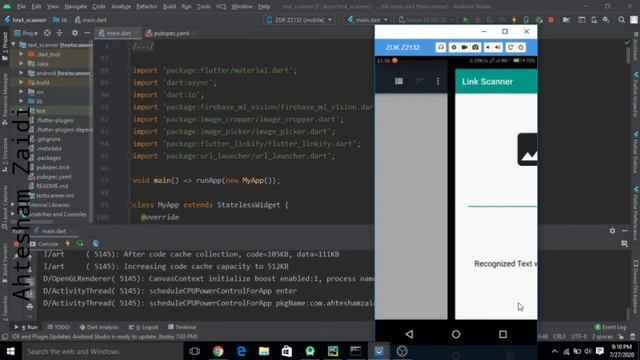This screenshot has height=360, width=640.
Task: Expand the .dart_tool folder
Action: click(21, 54)
